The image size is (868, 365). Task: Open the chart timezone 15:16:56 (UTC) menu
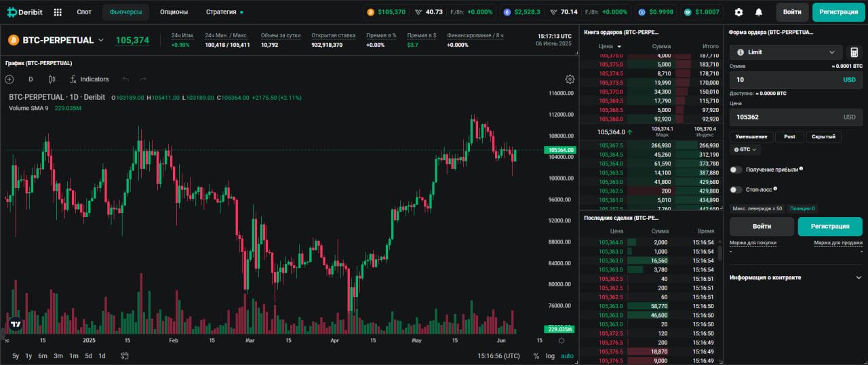click(498, 356)
